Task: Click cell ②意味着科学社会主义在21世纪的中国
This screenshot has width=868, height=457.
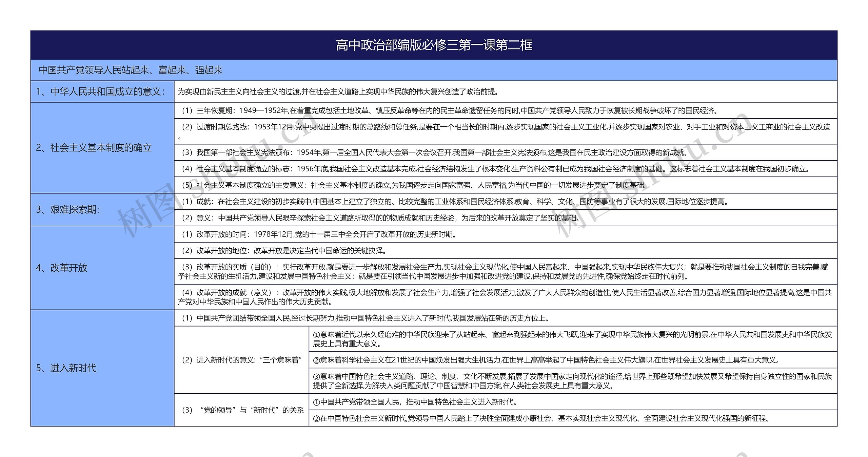Action: 573,360
